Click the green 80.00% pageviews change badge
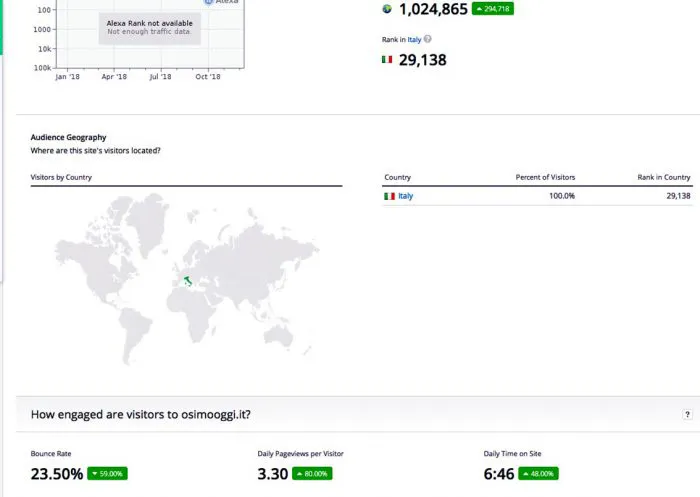The width and height of the screenshot is (700, 497). 312,473
